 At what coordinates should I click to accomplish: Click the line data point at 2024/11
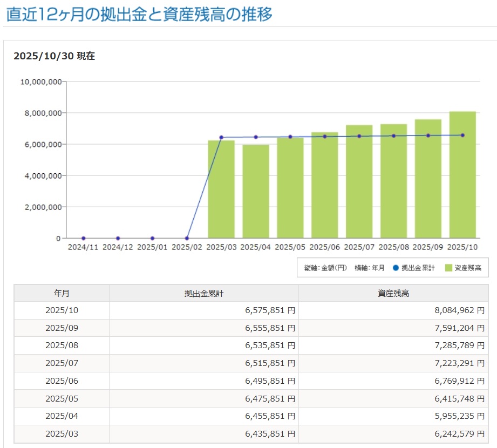(x=83, y=238)
